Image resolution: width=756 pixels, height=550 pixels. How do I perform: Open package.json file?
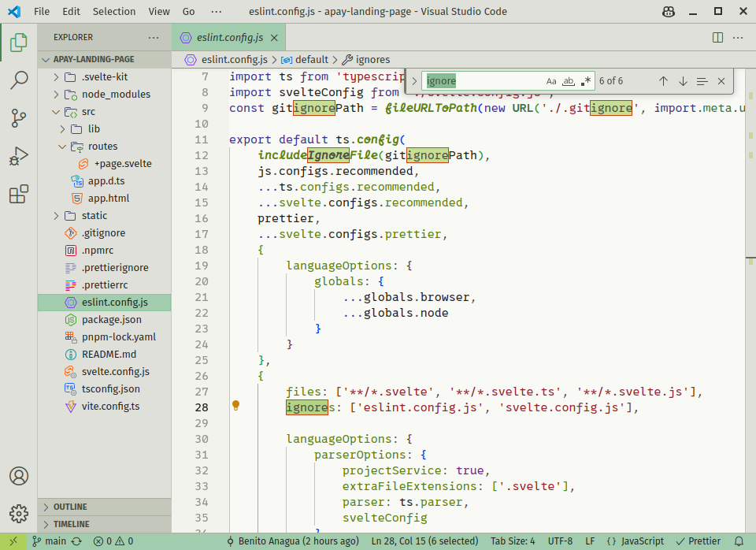[105, 320]
